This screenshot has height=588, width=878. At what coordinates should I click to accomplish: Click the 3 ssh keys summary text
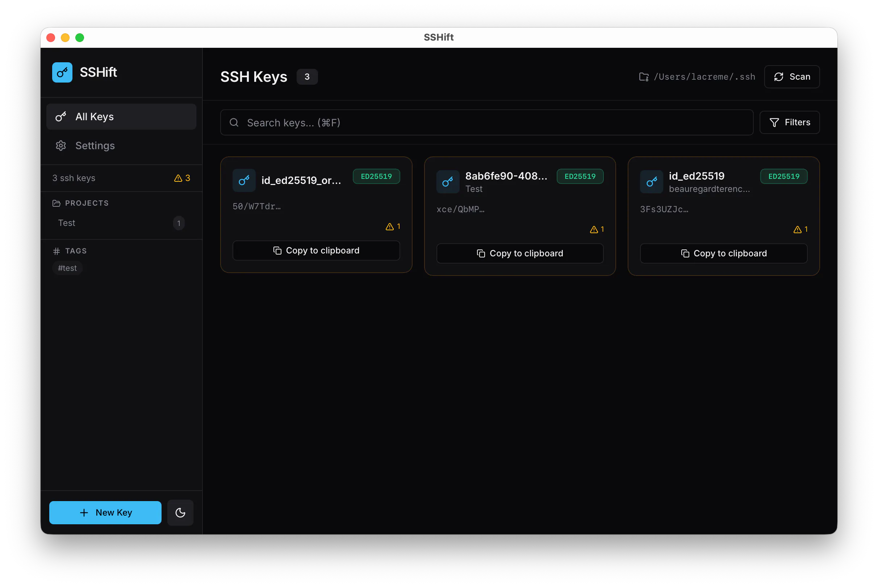click(x=74, y=178)
